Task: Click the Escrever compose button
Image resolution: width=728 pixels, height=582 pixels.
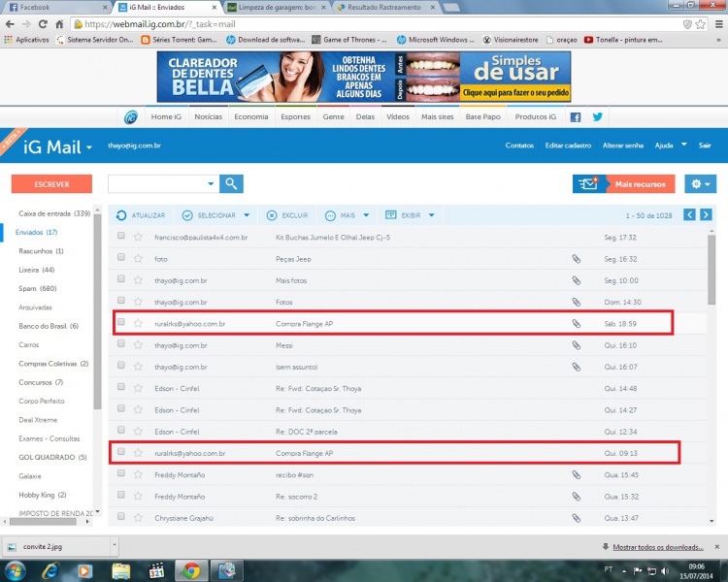Action: click(x=51, y=183)
